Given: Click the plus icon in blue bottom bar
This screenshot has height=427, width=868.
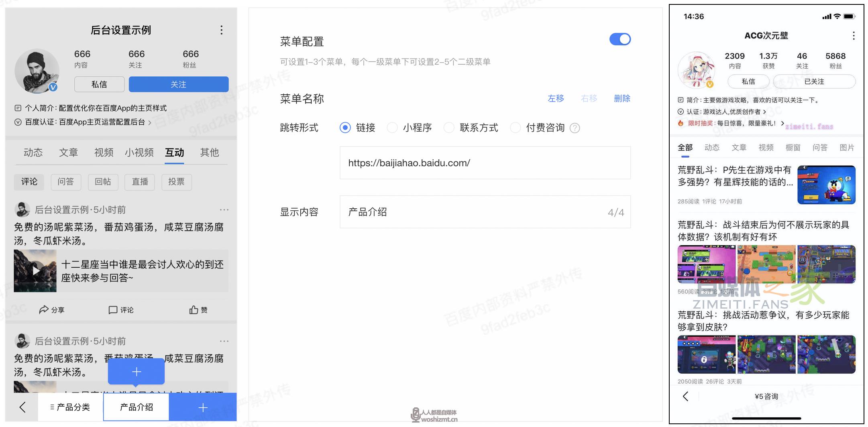Looking at the screenshot, I should pos(203,407).
